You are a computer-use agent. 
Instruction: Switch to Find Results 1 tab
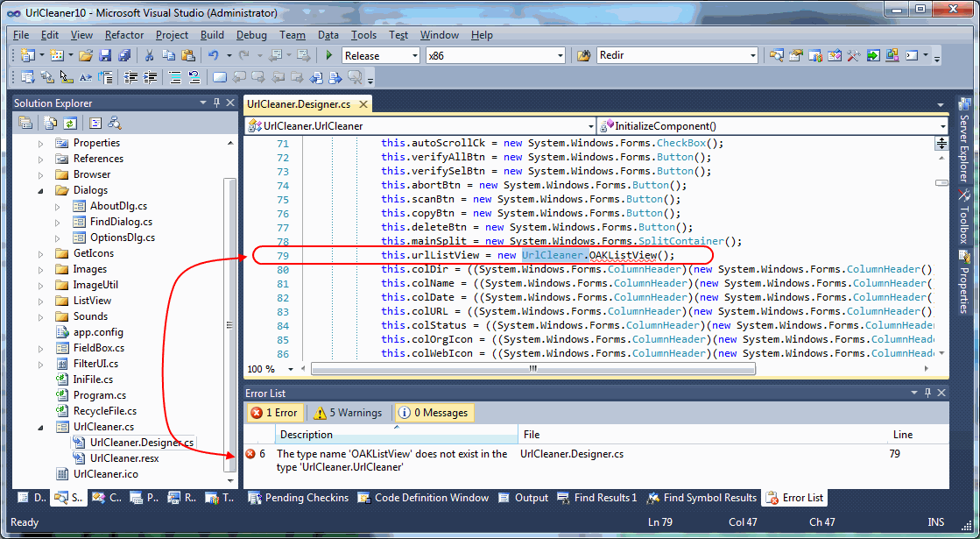tap(597, 498)
